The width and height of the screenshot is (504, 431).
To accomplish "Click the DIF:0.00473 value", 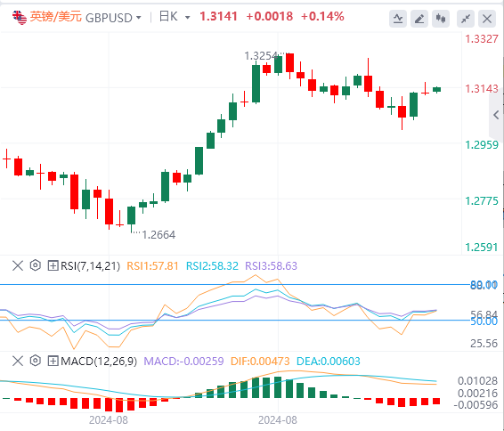I will pyautogui.click(x=260, y=362).
